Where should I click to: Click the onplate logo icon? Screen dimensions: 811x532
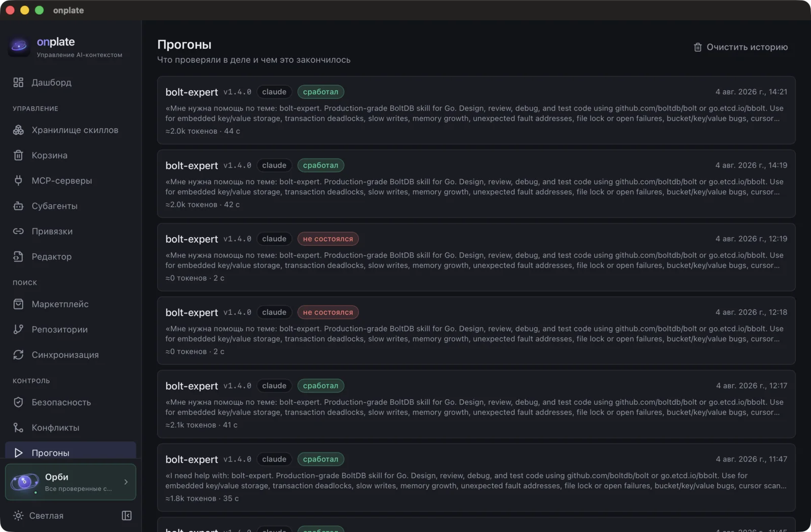19,47
